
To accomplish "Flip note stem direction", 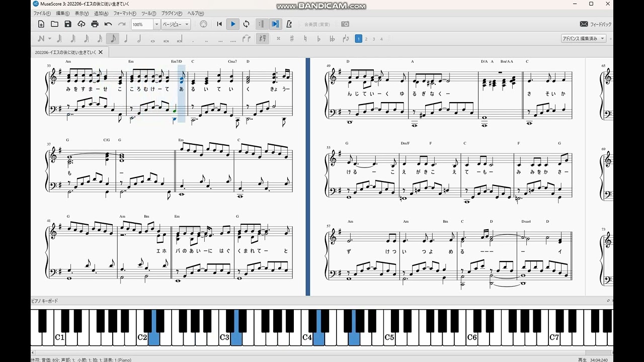I will coord(346,39).
